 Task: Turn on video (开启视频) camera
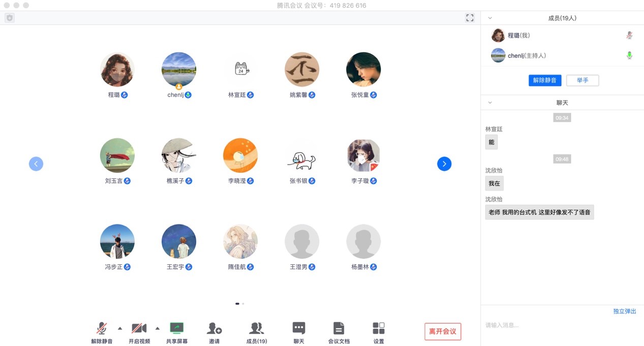[x=139, y=328]
